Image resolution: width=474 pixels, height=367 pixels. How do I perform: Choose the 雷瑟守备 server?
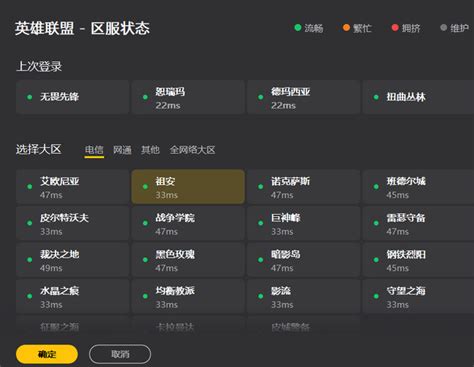pyautogui.click(x=418, y=223)
